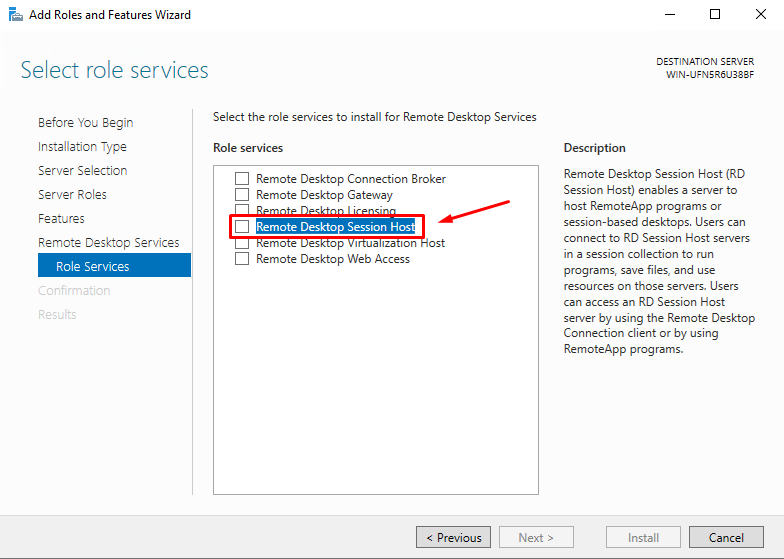
Task: Click the wizard icon in title bar
Action: tap(16, 15)
